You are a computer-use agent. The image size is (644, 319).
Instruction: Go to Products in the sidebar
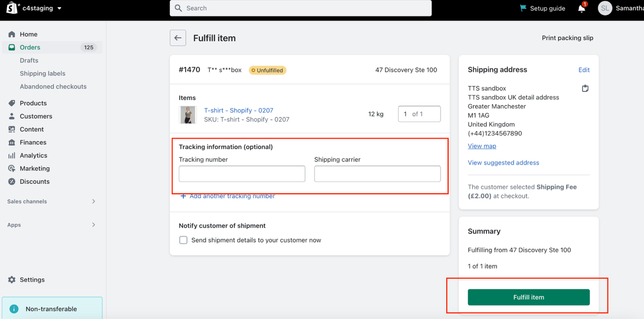33,103
